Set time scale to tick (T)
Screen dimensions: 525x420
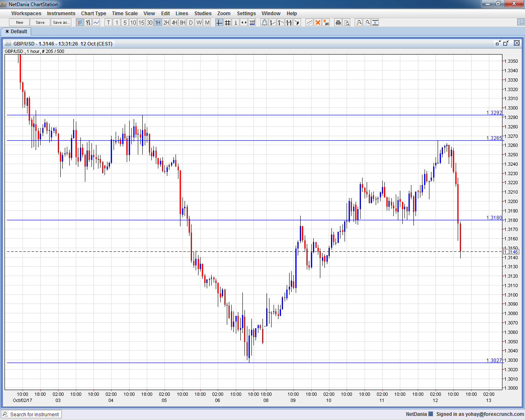[109, 23]
